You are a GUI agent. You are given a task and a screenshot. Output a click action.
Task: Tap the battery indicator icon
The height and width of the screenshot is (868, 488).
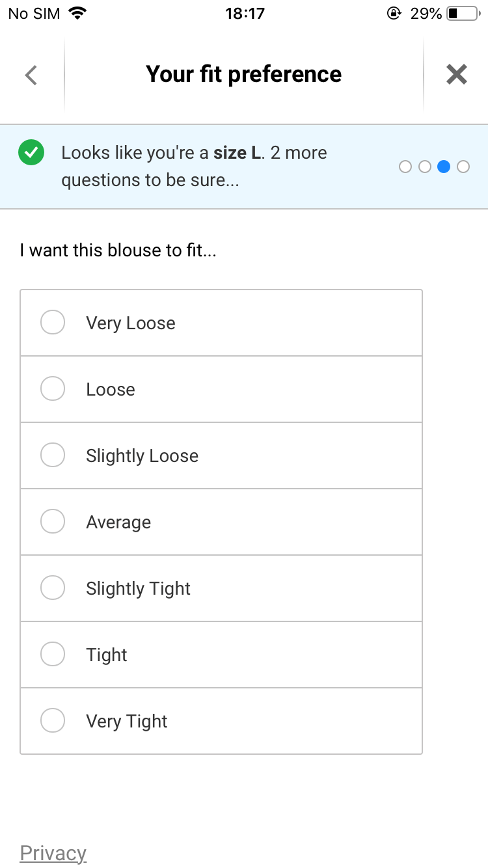pyautogui.click(x=462, y=13)
